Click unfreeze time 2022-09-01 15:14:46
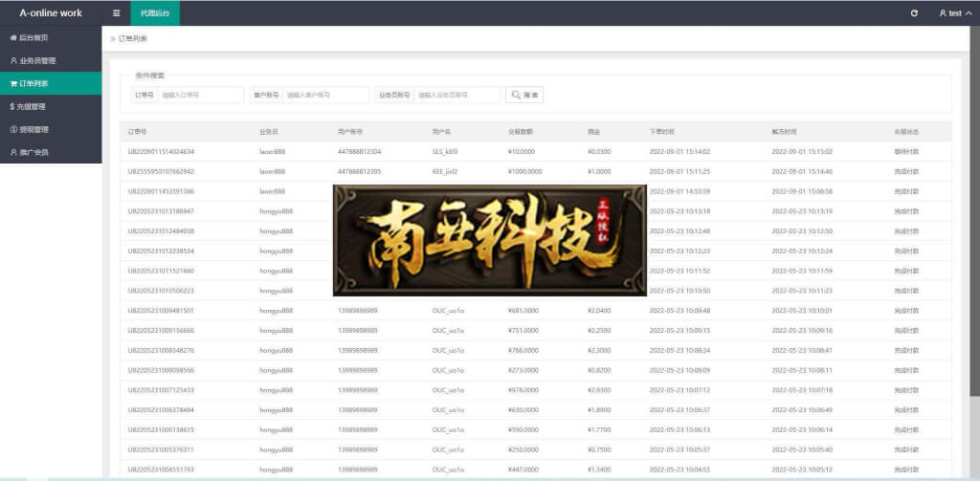Image resolution: width=980 pixels, height=481 pixels. click(802, 171)
